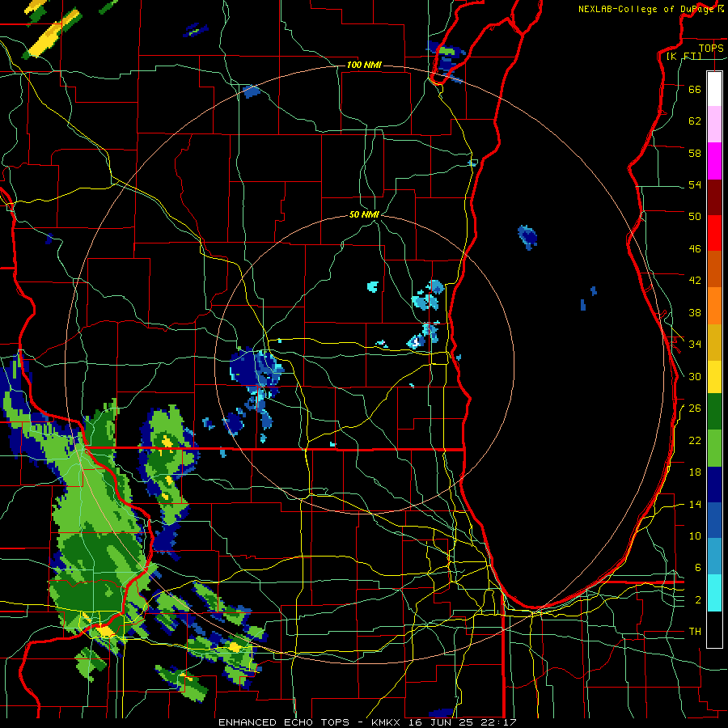Image resolution: width=728 pixels, height=728 pixels.
Task: Click the "14" legend value
Action: tap(695, 504)
